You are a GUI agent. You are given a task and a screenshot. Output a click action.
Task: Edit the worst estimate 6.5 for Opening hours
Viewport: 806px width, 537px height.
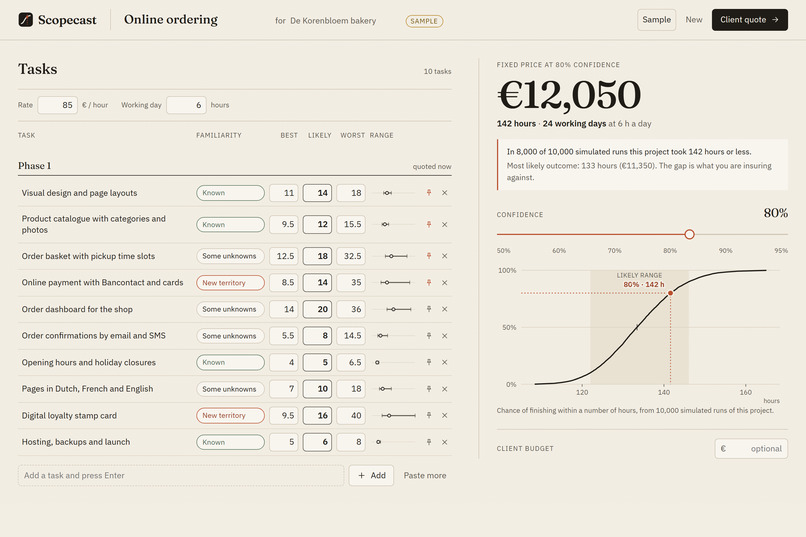(x=351, y=362)
